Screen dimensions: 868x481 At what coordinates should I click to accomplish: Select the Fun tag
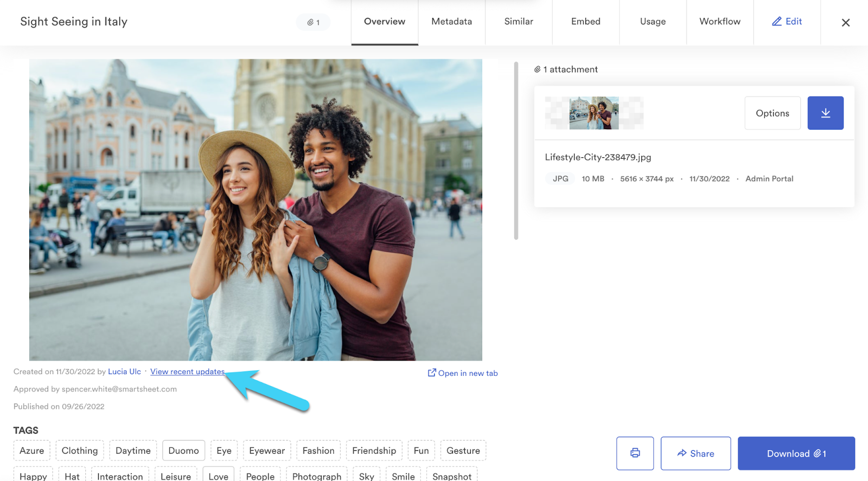421,451
